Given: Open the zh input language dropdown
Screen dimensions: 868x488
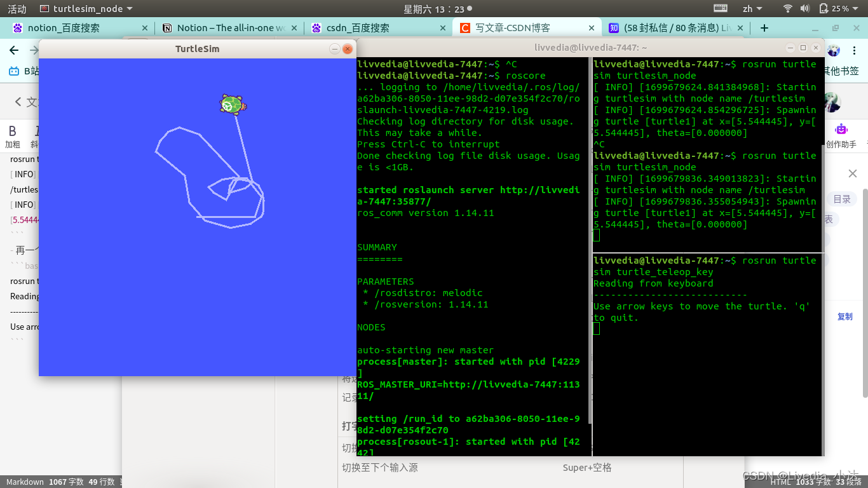Looking at the screenshot, I should [x=752, y=9].
